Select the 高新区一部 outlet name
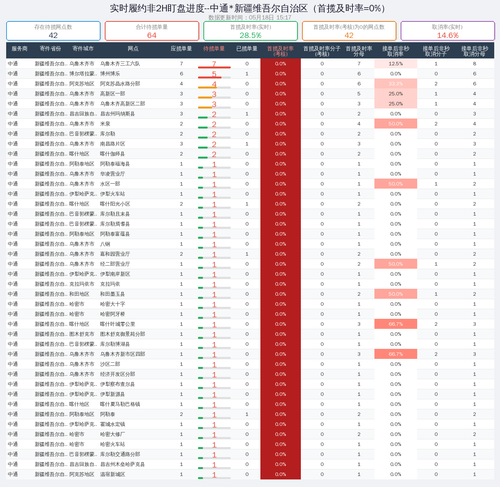Screen dimensions: 500x487 112,94
